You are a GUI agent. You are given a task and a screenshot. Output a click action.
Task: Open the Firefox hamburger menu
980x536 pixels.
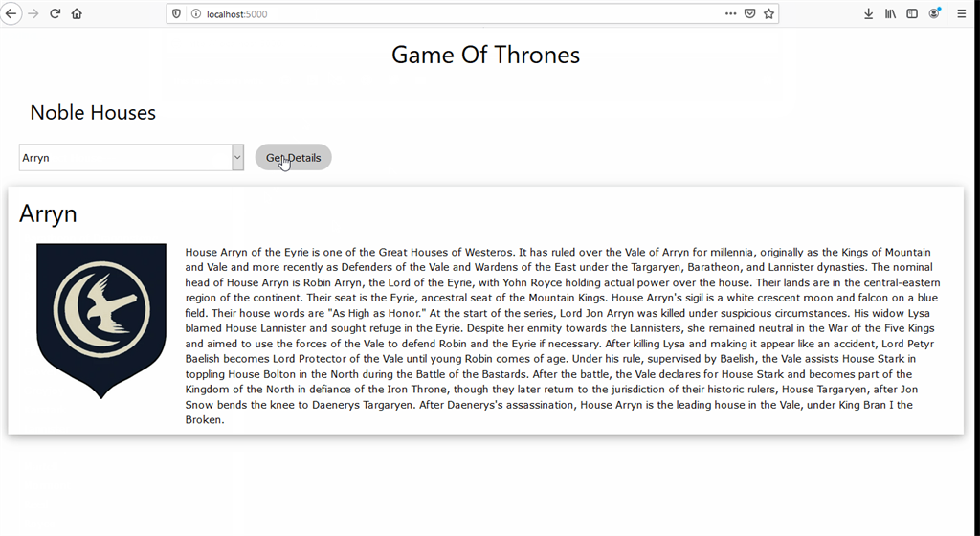coord(962,13)
